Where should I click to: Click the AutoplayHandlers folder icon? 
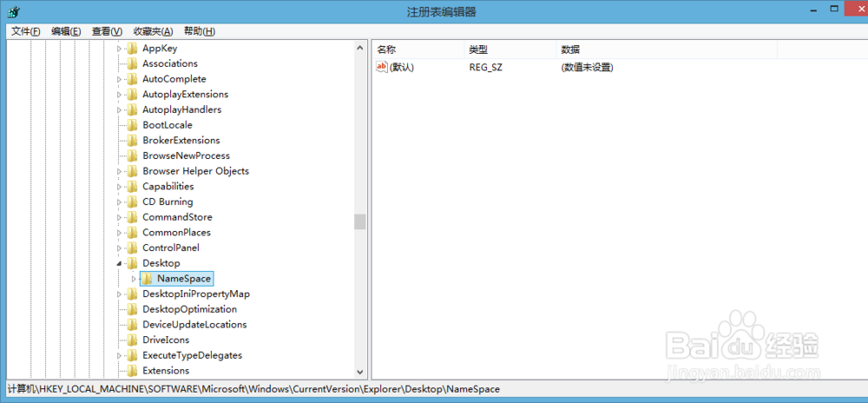pyautogui.click(x=132, y=109)
